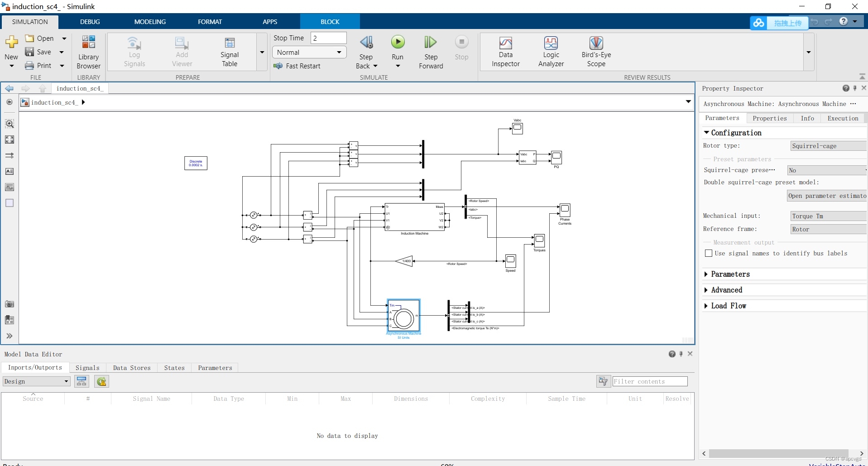868x466 pixels.
Task: Click the Save button
Action: [38, 52]
